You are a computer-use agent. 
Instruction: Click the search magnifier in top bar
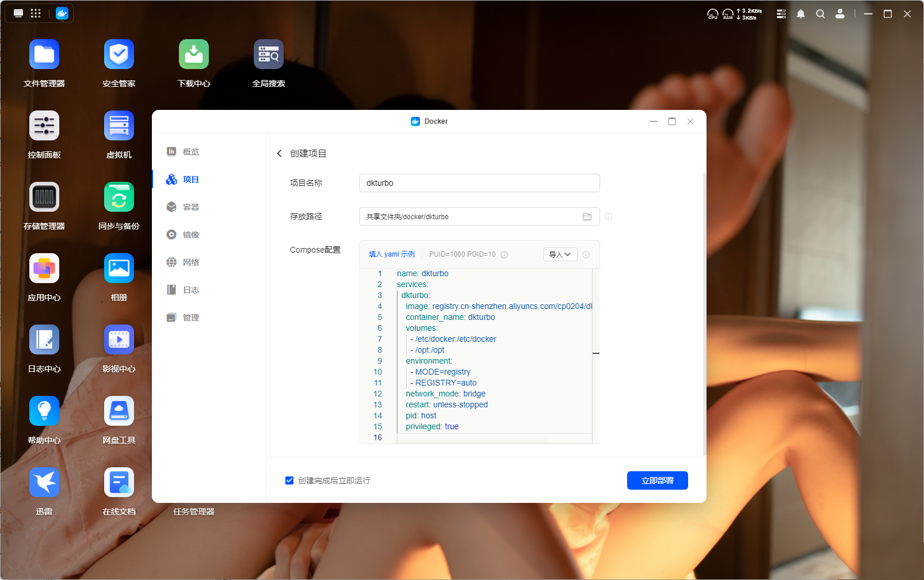pyautogui.click(x=820, y=14)
